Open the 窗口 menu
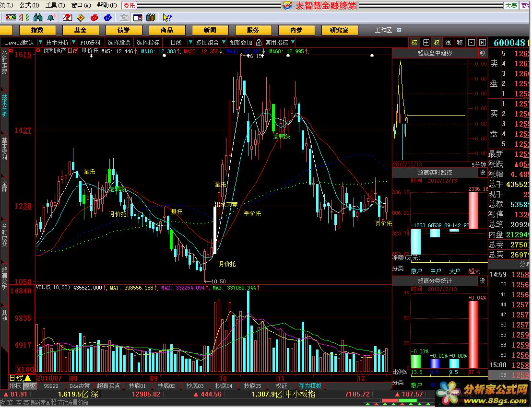This screenshot has width=532, height=408. click(81, 5)
